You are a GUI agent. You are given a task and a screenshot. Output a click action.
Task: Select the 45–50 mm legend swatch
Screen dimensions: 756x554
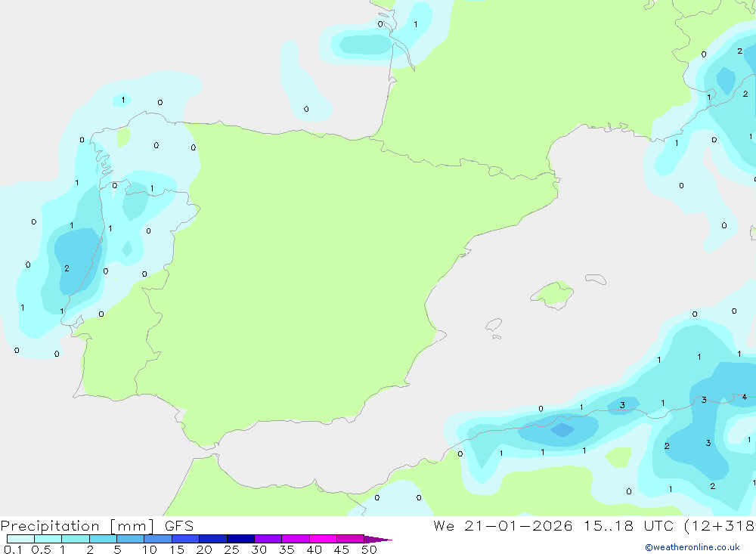click(x=350, y=539)
